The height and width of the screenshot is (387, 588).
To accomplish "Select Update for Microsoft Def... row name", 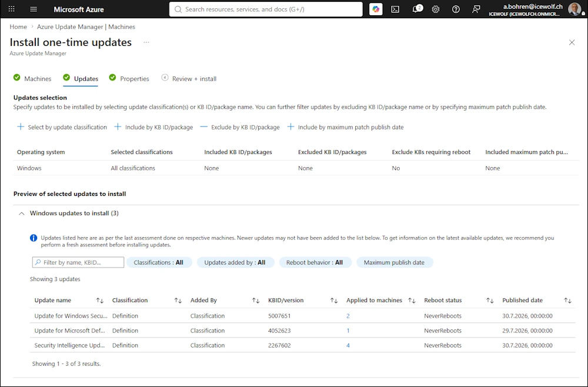I will click(x=70, y=331).
